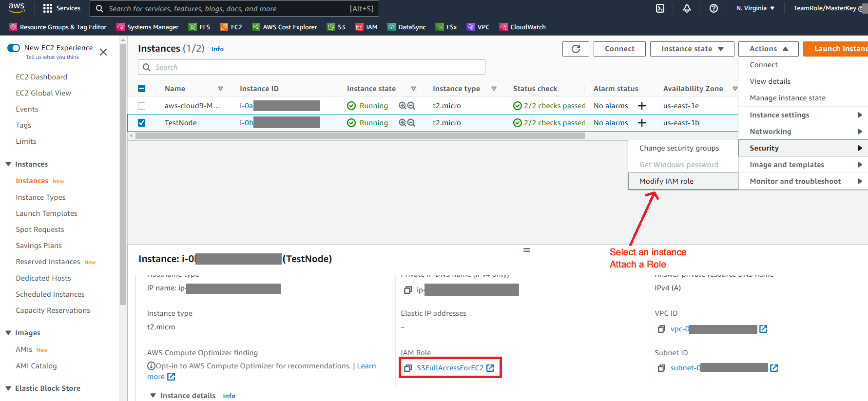Image resolution: width=868 pixels, height=401 pixels.
Task: Toggle the New EC2 Experience switch
Action: coord(14,48)
